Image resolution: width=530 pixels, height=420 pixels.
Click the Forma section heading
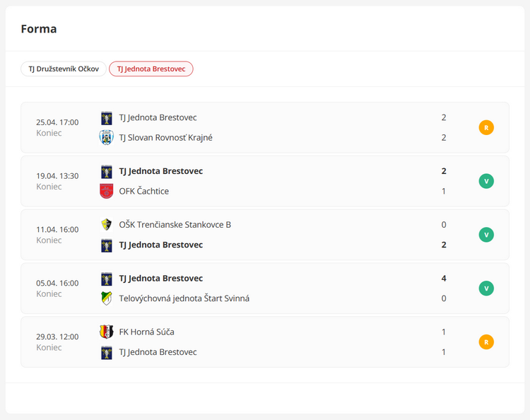(39, 29)
